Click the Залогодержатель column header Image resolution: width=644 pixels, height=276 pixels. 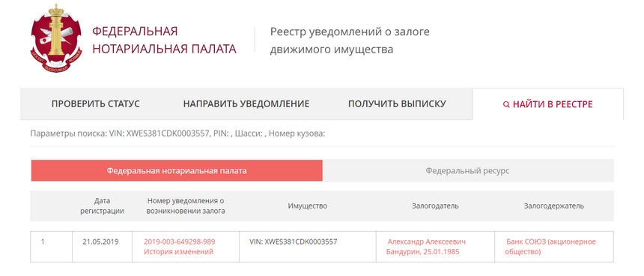coord(554,206)
